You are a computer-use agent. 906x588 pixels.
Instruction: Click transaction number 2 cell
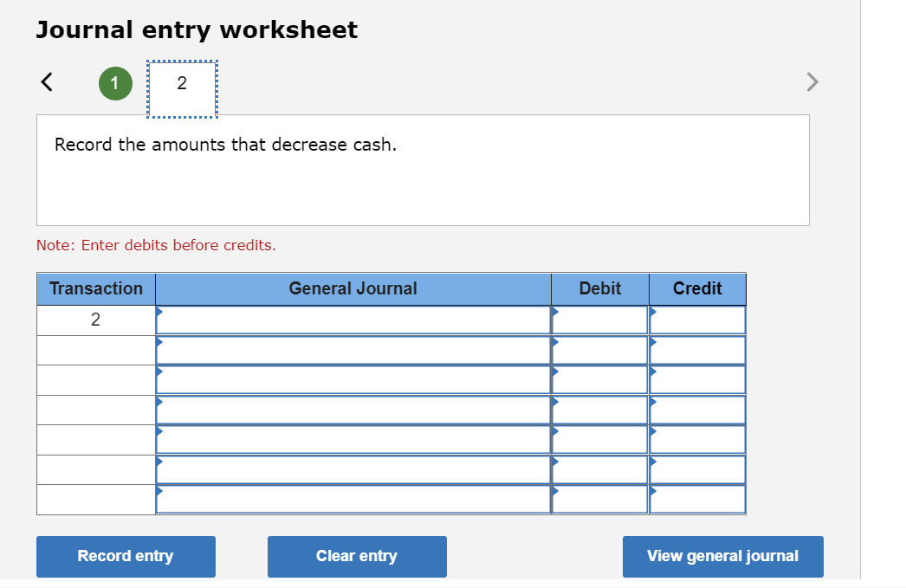click(96, 320)
